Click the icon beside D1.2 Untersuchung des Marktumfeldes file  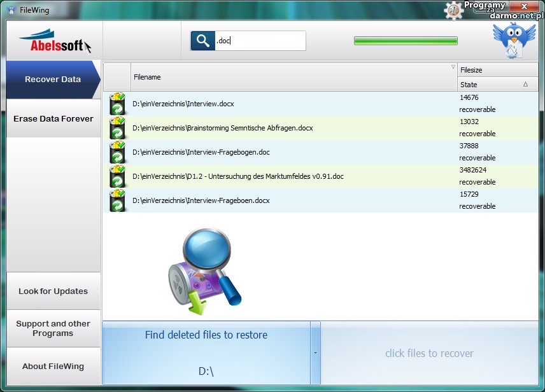tap(117, 176)
